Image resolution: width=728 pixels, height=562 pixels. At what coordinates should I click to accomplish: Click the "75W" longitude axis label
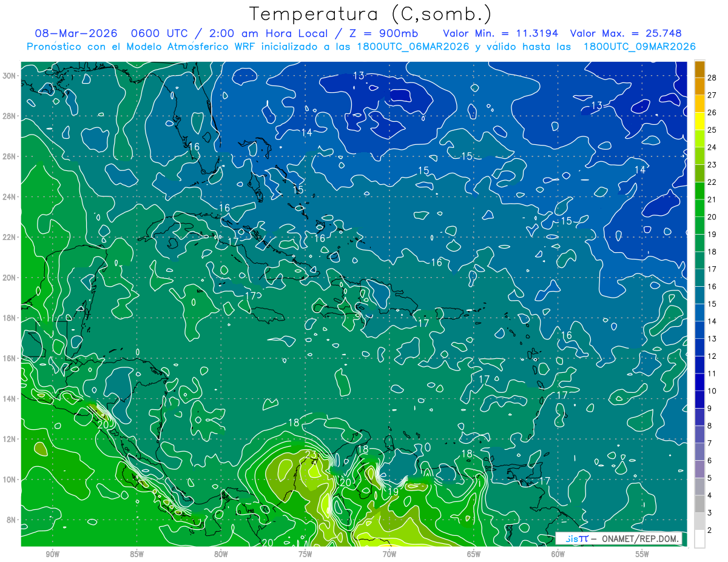click(305, 555)
